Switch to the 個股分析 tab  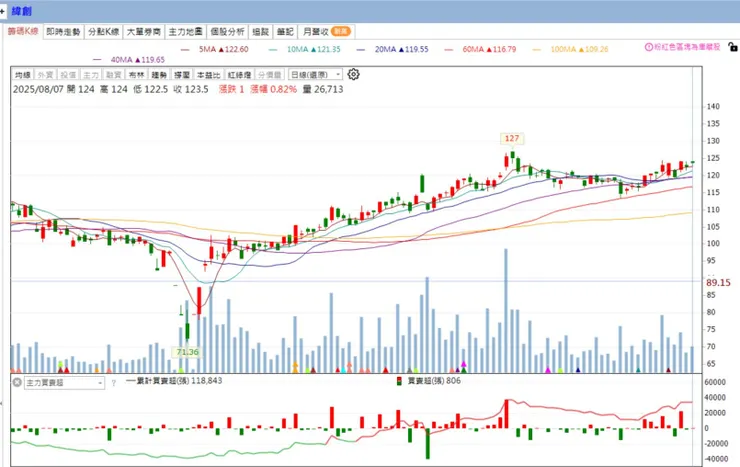[x=227, y=32]
